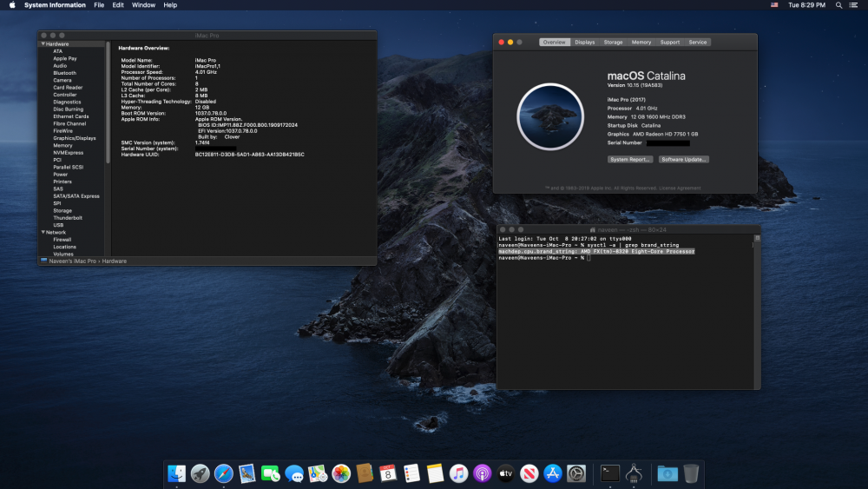Screen dimensions: 868x489
Task: Open the Apple menu
Action: click(x=12, y=5)
